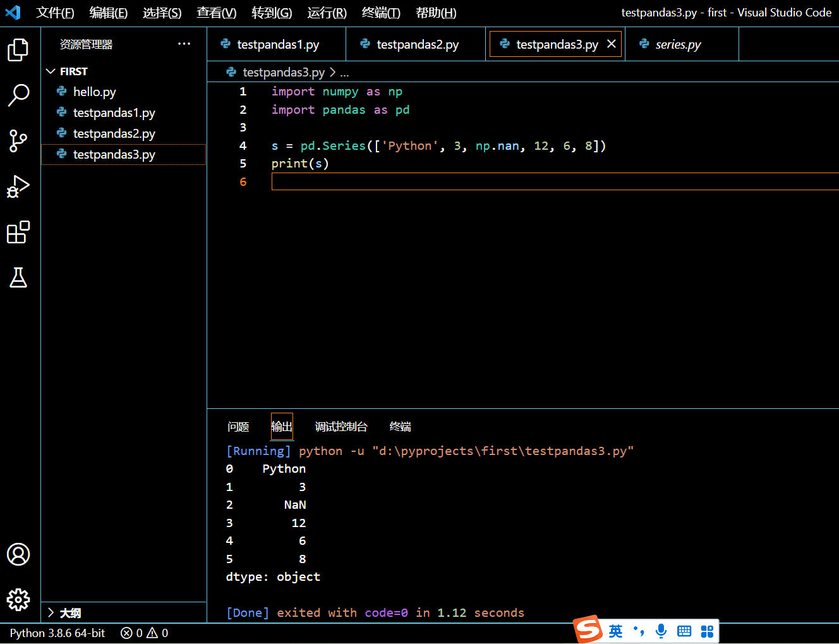The height and width of the screenshot is (644, 839).
Task: Click the Sogou input method S logo
Action: click(588, 629)
